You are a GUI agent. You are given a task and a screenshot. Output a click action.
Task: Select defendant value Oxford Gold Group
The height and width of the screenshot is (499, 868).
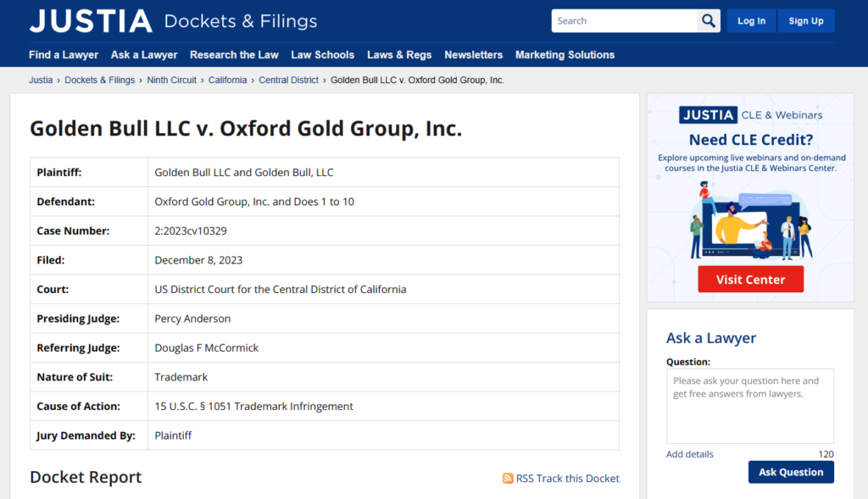[x=254, y=202]
